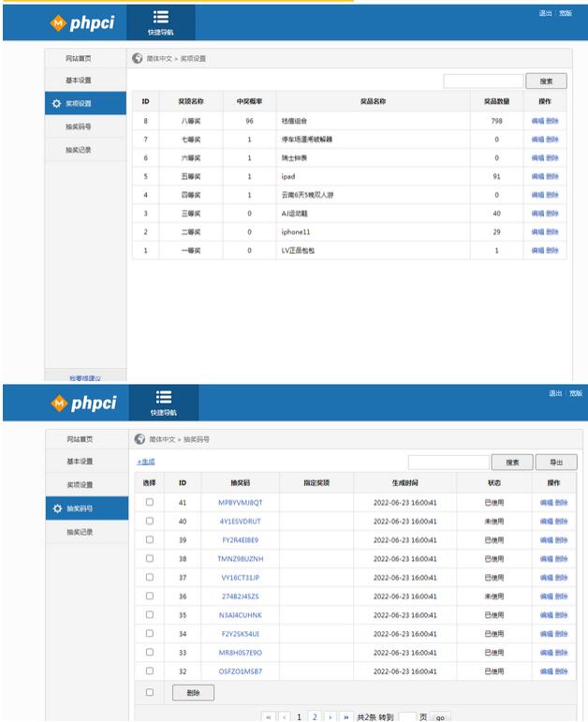Click 抽奖码号 breadcrumb text
This screenshot has height=722, width=588.
click(196, 439)
